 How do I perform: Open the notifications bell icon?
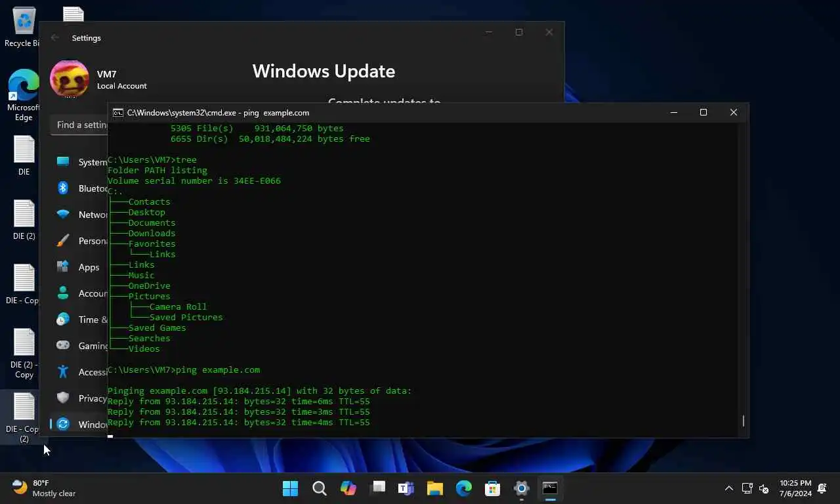822,488
